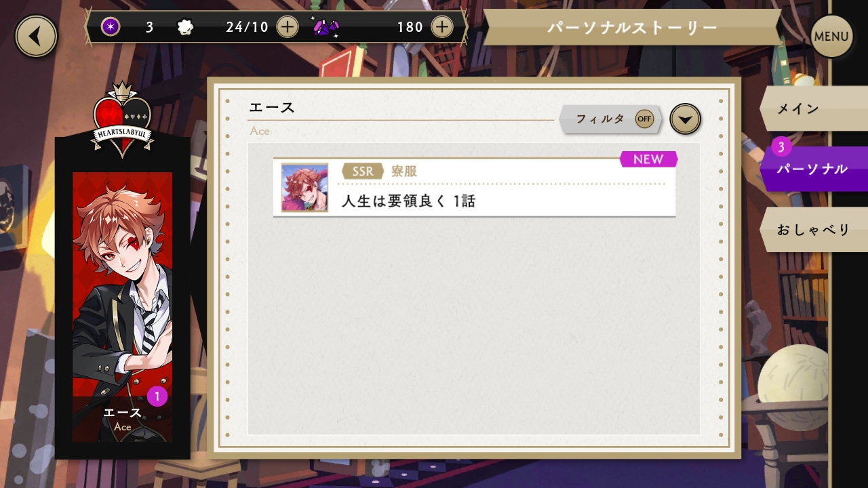The height and width of the screenshot is (488, 868).
Task: Open story 人生は要領良く 1話
Action: click(475, 188)
